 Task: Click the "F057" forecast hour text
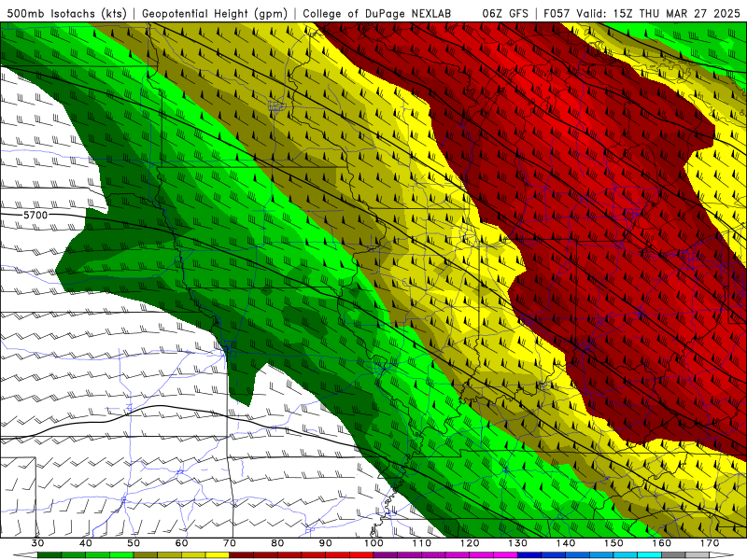(557, 13)
